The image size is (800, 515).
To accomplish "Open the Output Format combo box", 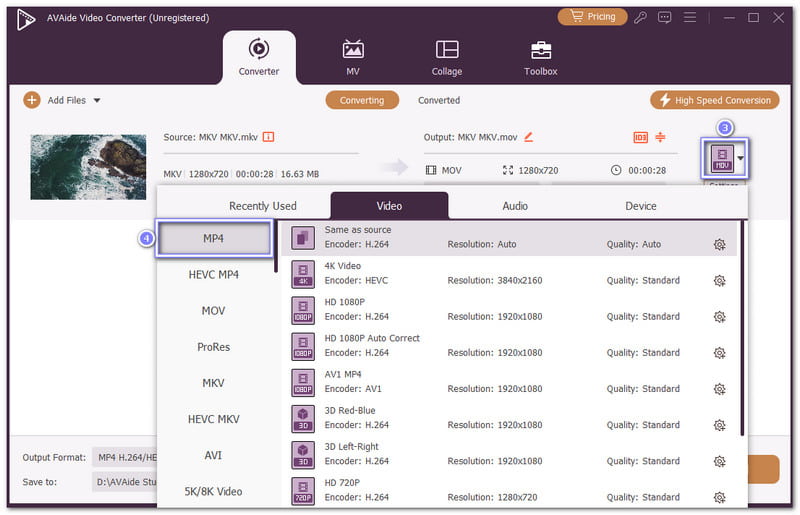I will tap(125, 457).
